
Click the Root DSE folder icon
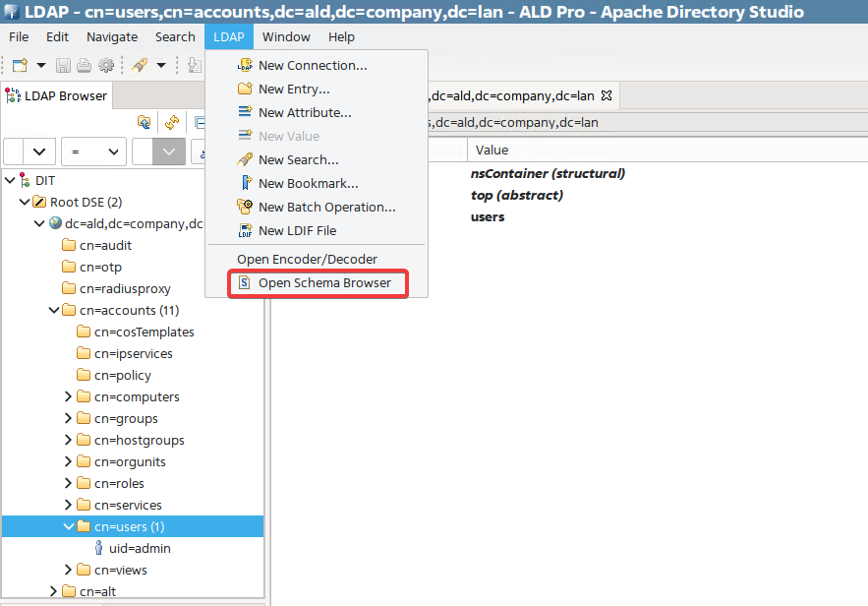pos(38,202)
